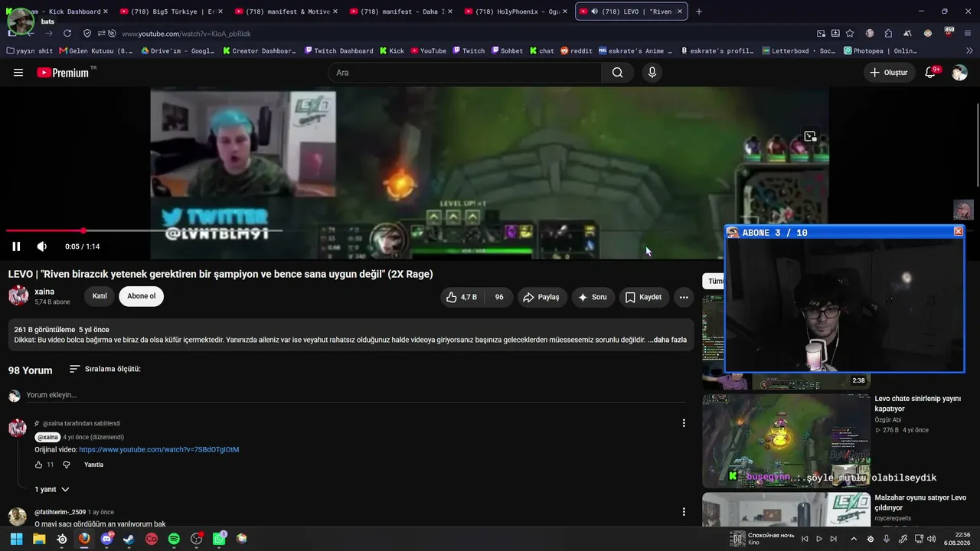Click into the YouTube Ara search field
Viewport: 980px width, 551px height.
pyautogui.click(x=465, y=73)
